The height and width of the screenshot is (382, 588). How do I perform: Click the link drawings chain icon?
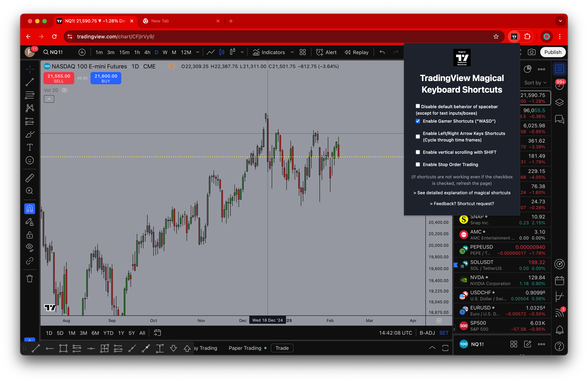coord(30,261)
